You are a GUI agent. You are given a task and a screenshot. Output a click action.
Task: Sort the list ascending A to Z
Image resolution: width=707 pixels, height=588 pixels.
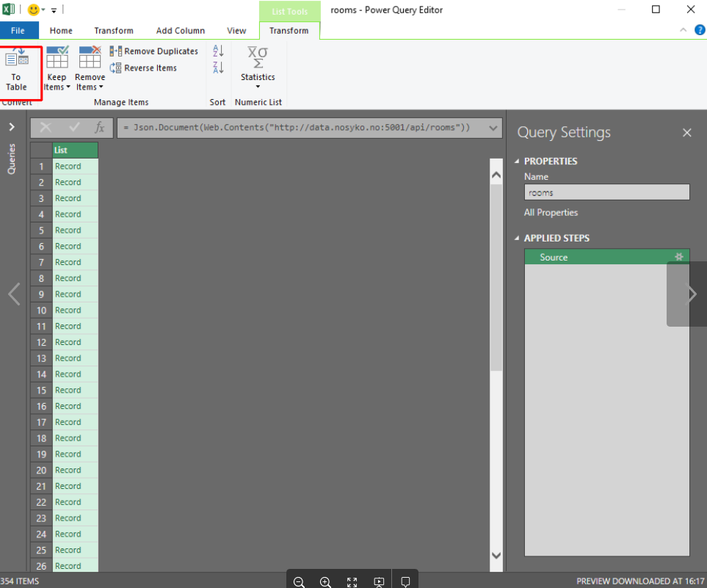point(218,51)
